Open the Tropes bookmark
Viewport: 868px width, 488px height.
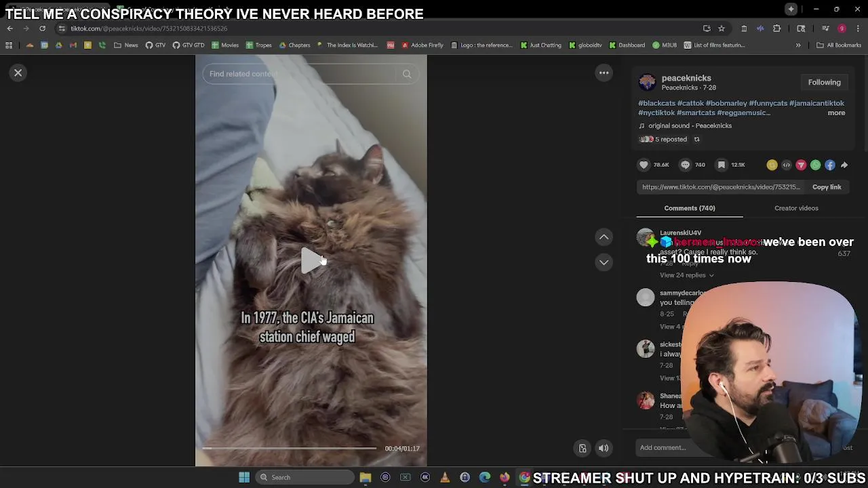click(x=259, y=45)
